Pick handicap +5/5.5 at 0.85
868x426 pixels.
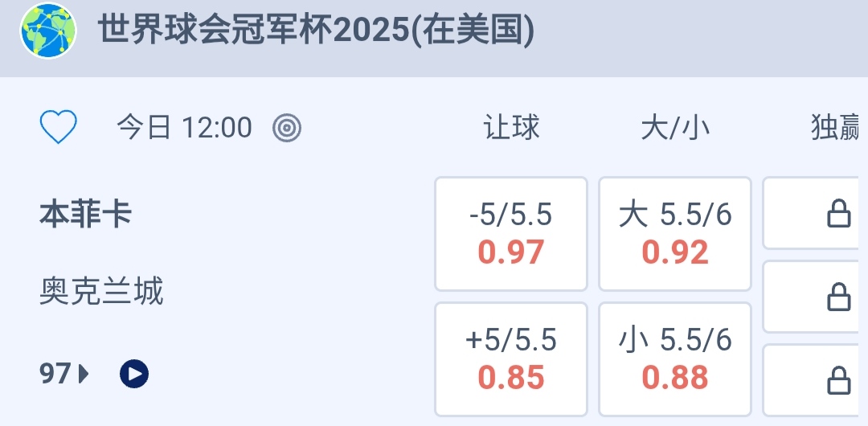coord(511,359)
